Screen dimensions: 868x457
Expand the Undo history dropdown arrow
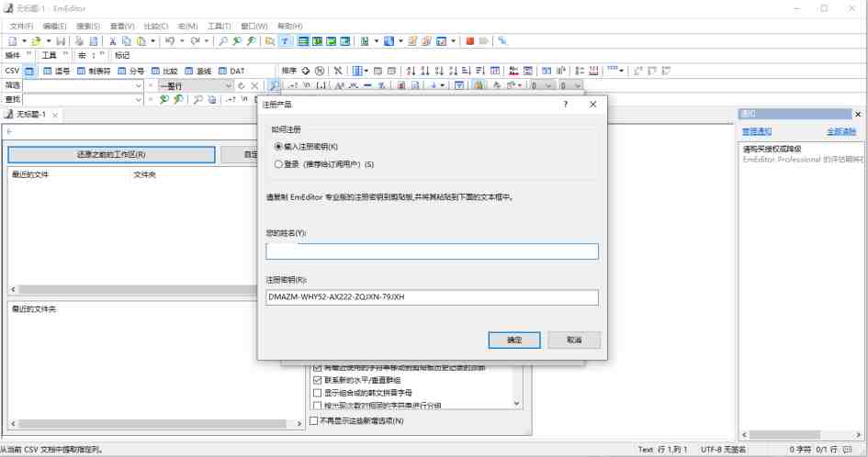click(182, 41)
